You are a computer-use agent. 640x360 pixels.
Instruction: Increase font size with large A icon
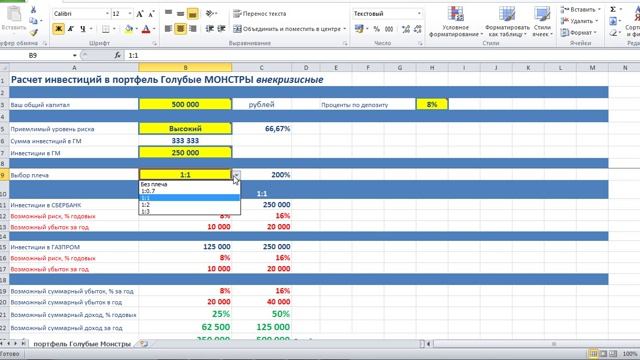point(140,14)
